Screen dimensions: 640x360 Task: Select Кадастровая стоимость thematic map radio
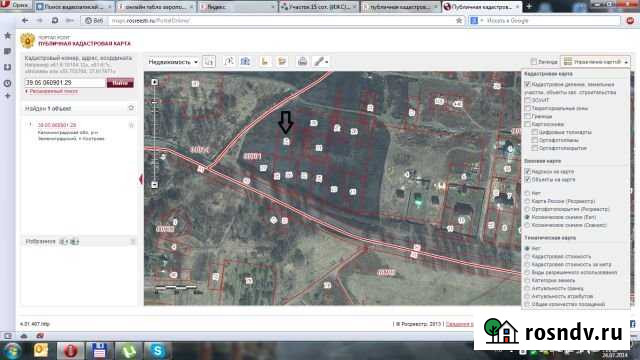[527, 256]
